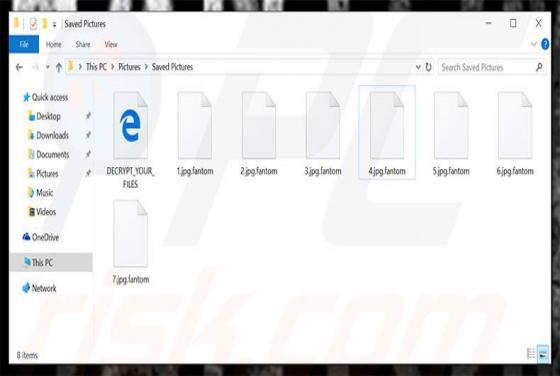
Task: Close the Saved Pictures window
Action: (539, 24)
